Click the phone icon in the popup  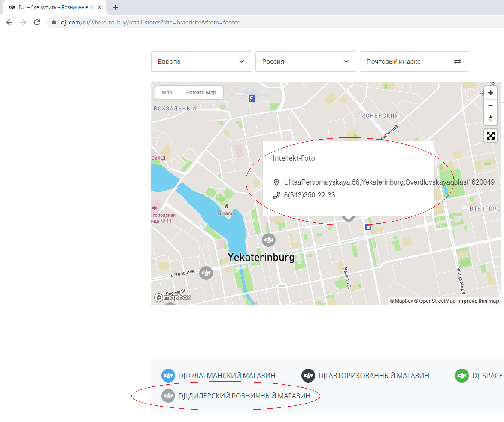click(276, 195)
